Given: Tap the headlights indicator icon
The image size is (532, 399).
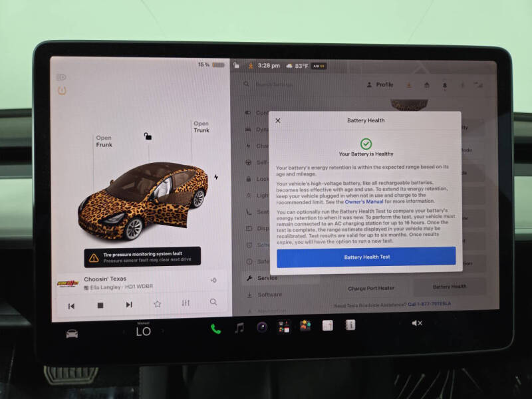Looking at the screenshot, I should click(61, 77).
